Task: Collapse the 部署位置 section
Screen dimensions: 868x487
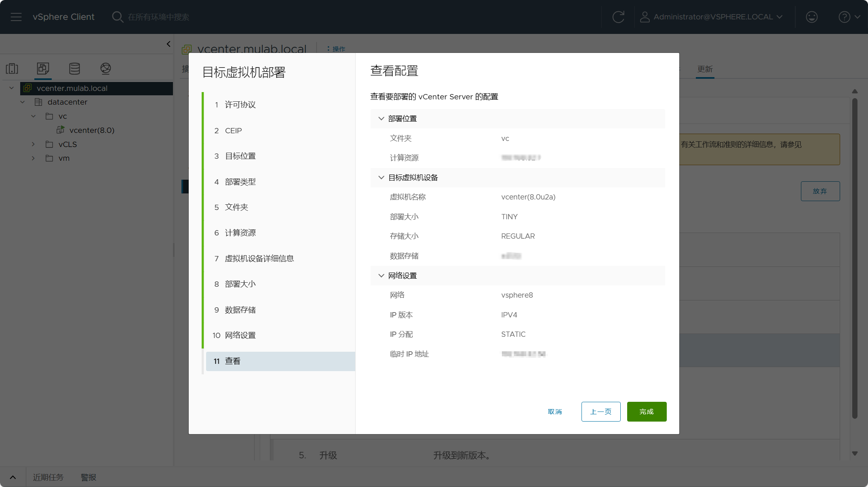Action: coord(381,119)
